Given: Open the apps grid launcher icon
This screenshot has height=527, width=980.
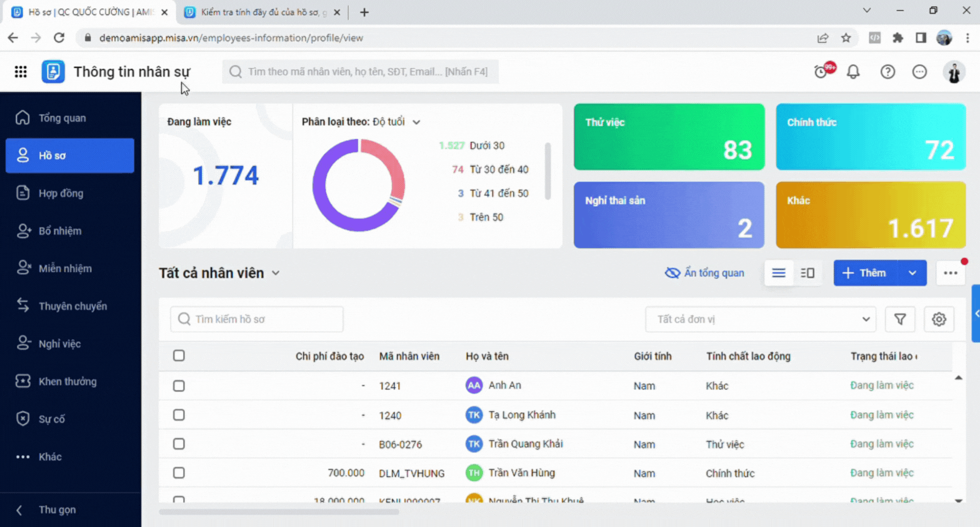Looking at the screenshot, I should [20, 72].
